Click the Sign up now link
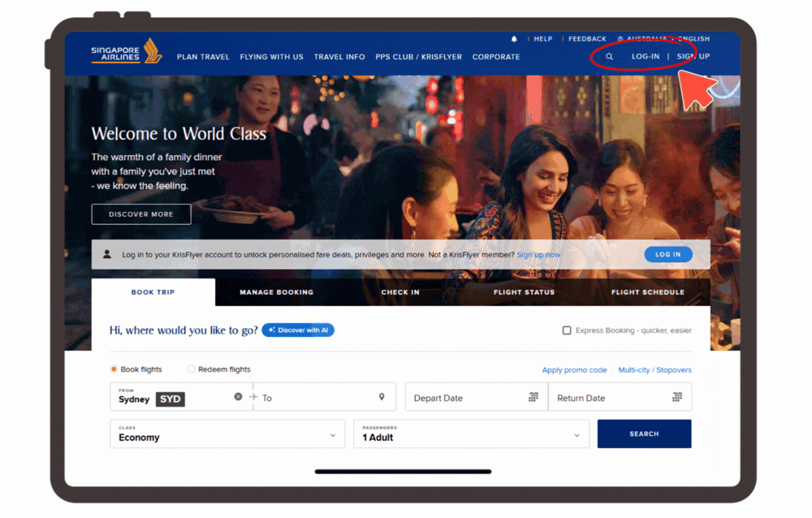The width and height of the screenshot is (812, 518). click(538, 255)
